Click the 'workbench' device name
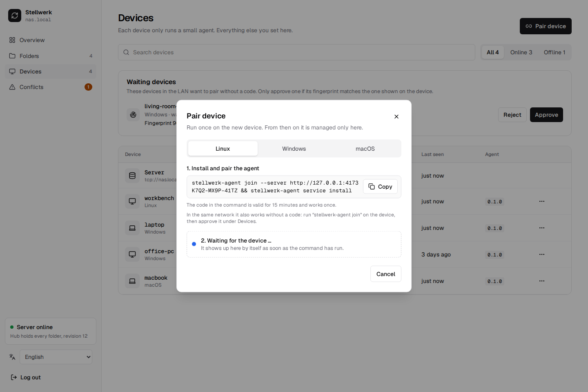Viewport: 588px width, 392px height. [x=159, y=198]
